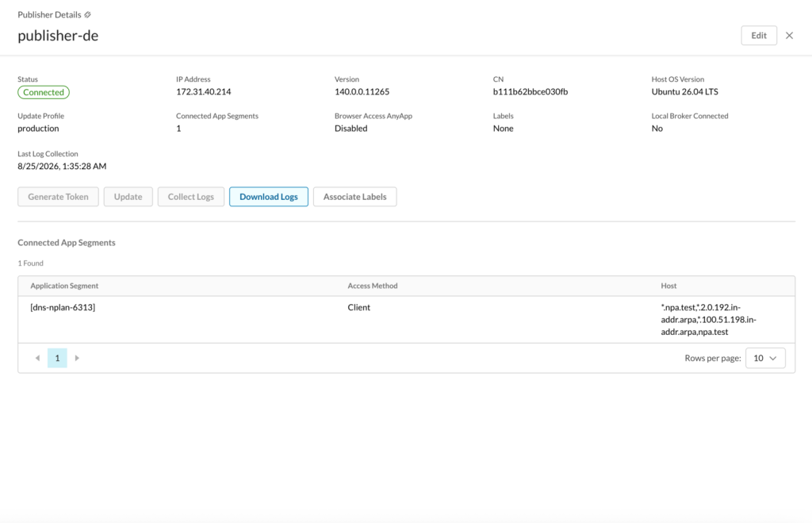812x523 pixels.
Task: Select page 1 in pagination
Action: [57, 358]
